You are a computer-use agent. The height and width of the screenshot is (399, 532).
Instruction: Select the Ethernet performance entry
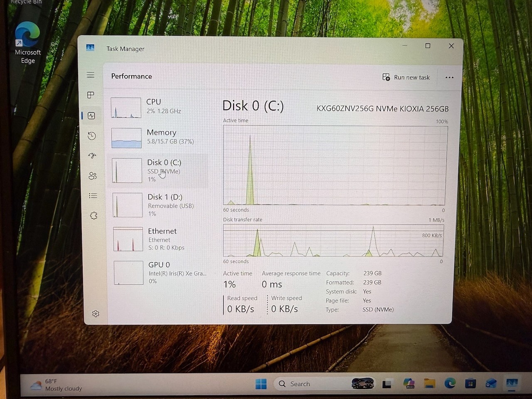[159, 239]
